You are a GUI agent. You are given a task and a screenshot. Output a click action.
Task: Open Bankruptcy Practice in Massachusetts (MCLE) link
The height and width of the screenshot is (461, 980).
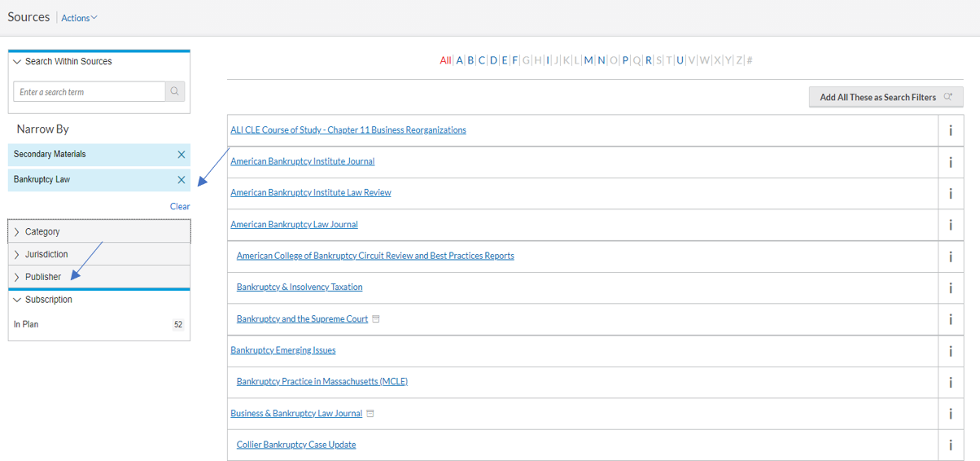coord(322,382)
